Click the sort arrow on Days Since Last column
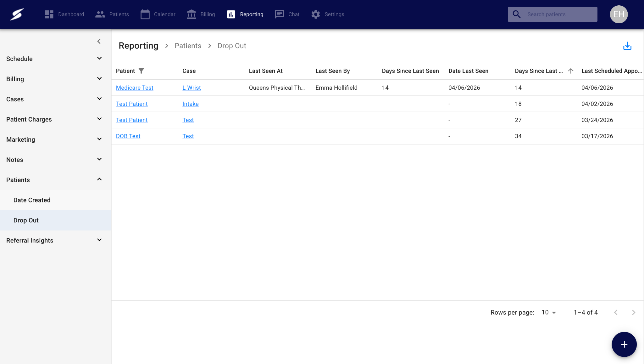The width and height of the screenshot is (644, 364). tap(571, 71)
